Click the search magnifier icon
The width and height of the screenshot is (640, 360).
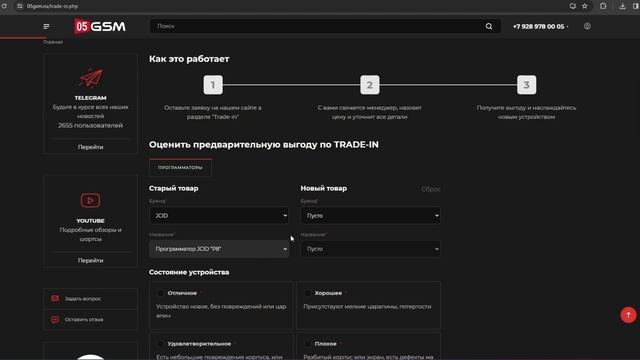tap(489, 27)
